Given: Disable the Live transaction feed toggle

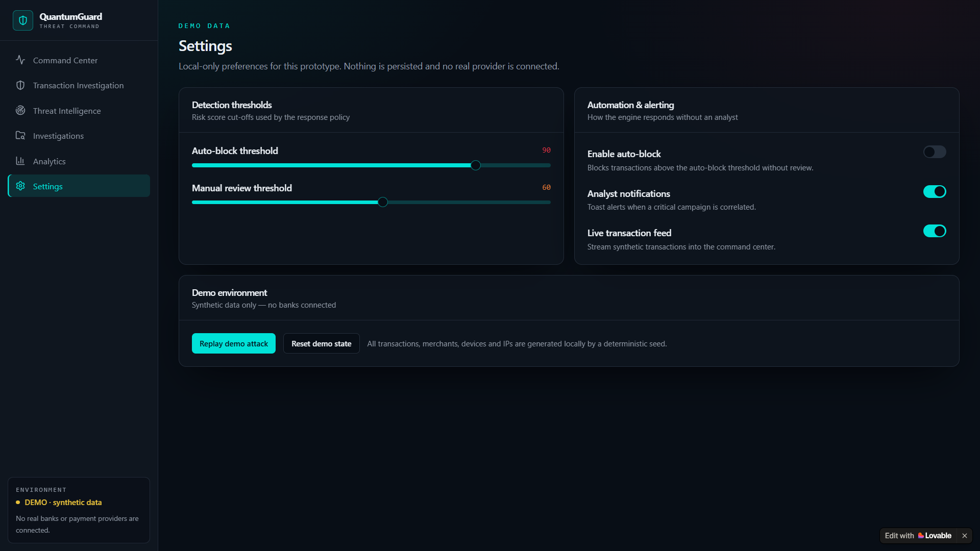Looking at the screenshot, I should click(935, 231).
